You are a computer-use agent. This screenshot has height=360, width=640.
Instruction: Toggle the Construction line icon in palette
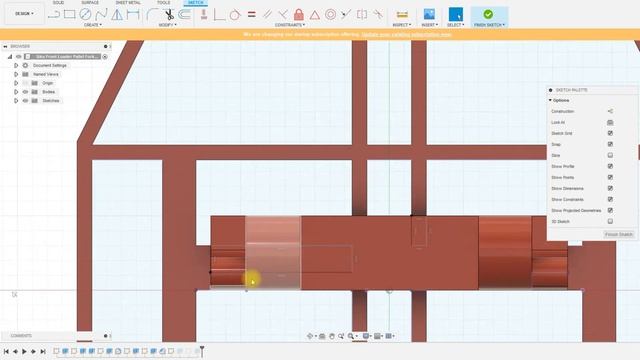(x=610, y=111)
